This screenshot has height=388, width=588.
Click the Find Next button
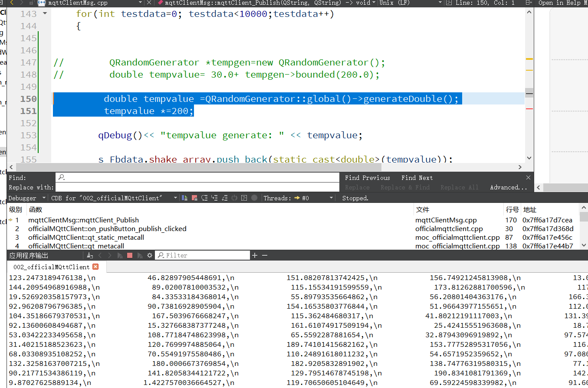tap(417, 177)
